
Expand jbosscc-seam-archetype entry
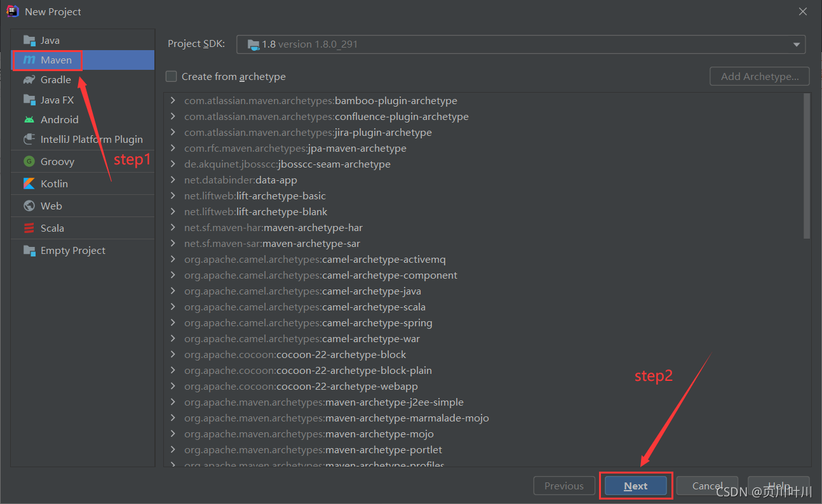pos(173,164)
